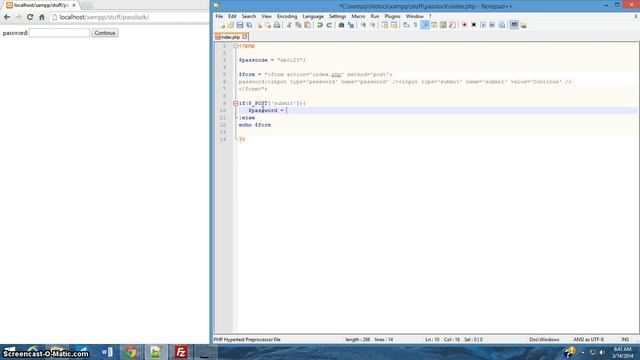Open the ? help menu
This screenshot has width=640, height=360.
click(430, 16)
